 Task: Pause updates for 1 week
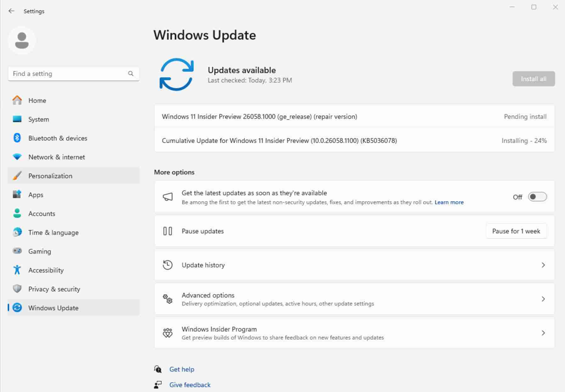516,231
